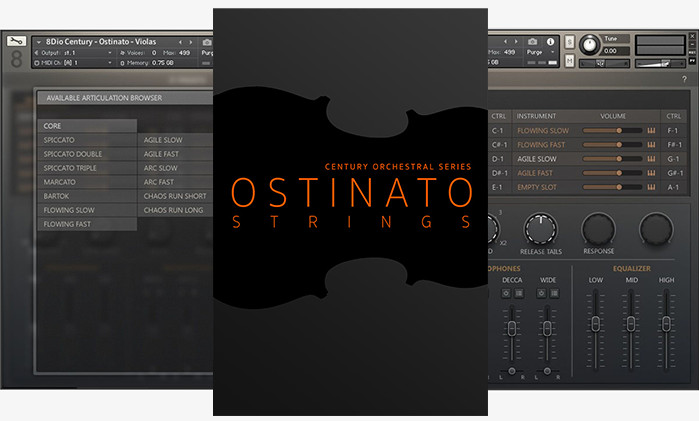Choose MARCATO articulation
699x421 pixels.
coord(87,182)
